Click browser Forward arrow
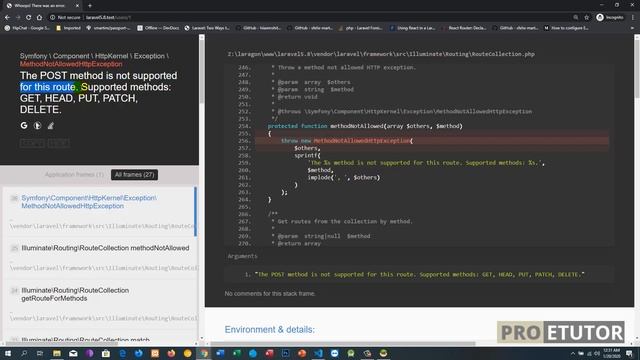 (x=18, y=18)
